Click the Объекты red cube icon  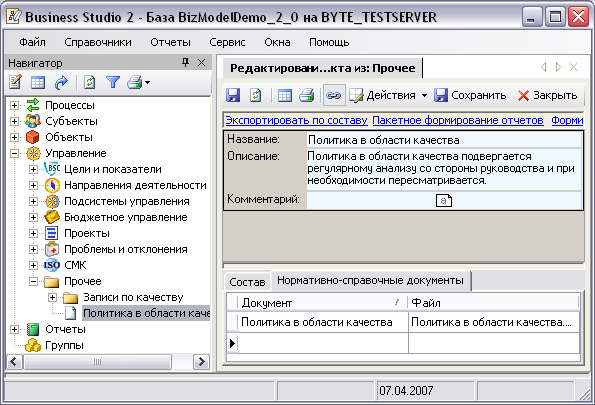pyautogui.click(x=33, y=137)
